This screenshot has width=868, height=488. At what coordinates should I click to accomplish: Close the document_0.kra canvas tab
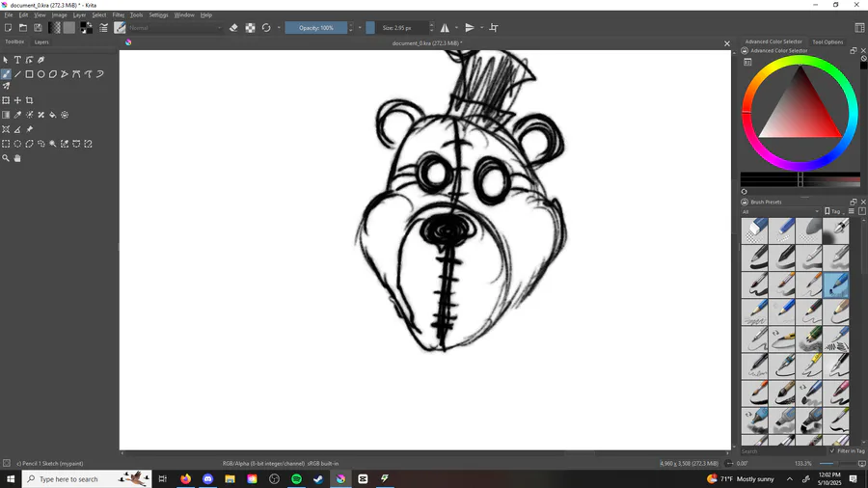pyautogui.click(x=727, y=43)
